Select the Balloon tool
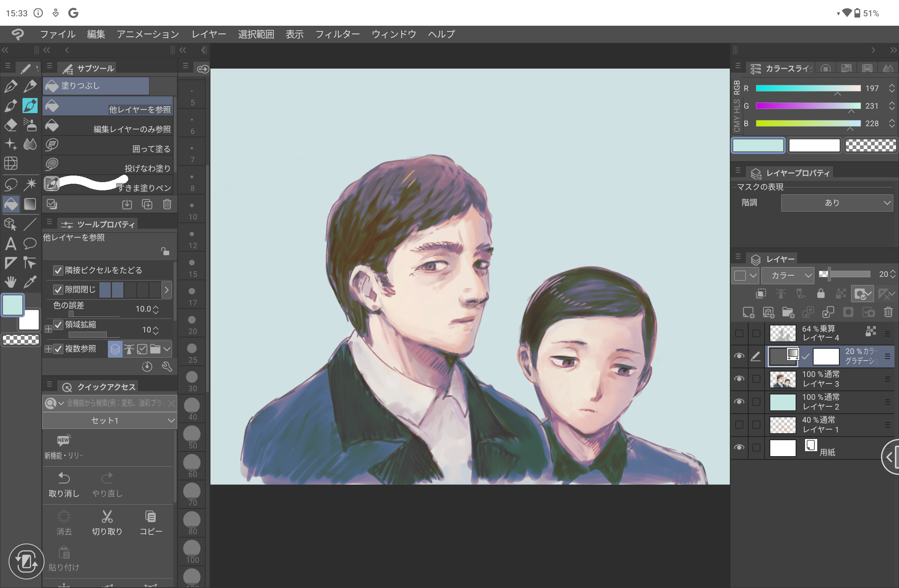Screen dimensions: 899x588 [x=30, y=243]
